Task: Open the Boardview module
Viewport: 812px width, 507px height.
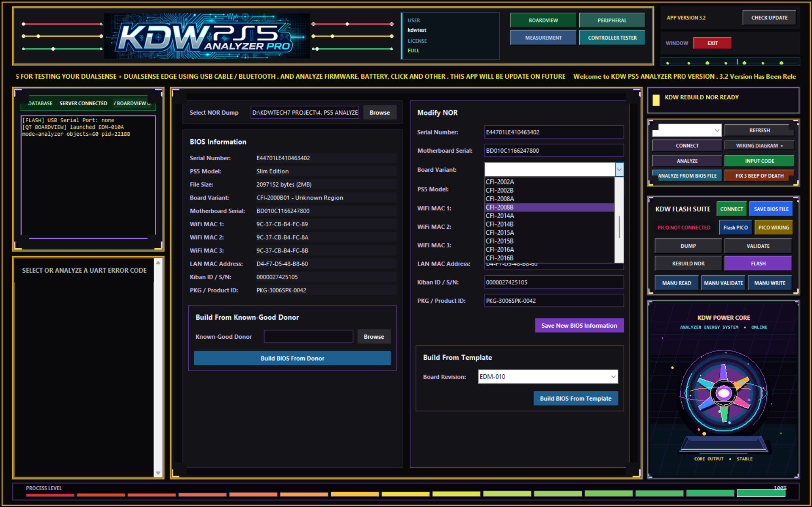Action: point(543,20)
